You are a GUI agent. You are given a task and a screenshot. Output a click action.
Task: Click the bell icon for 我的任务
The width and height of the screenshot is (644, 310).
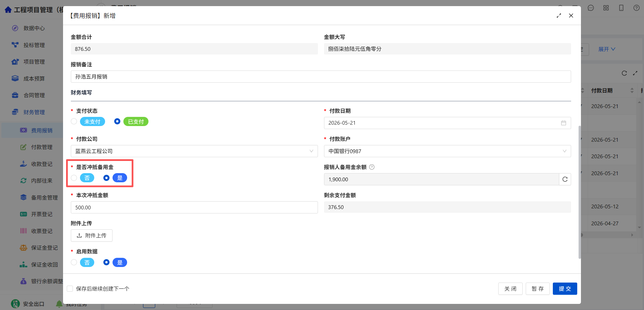tap(59, 304)
